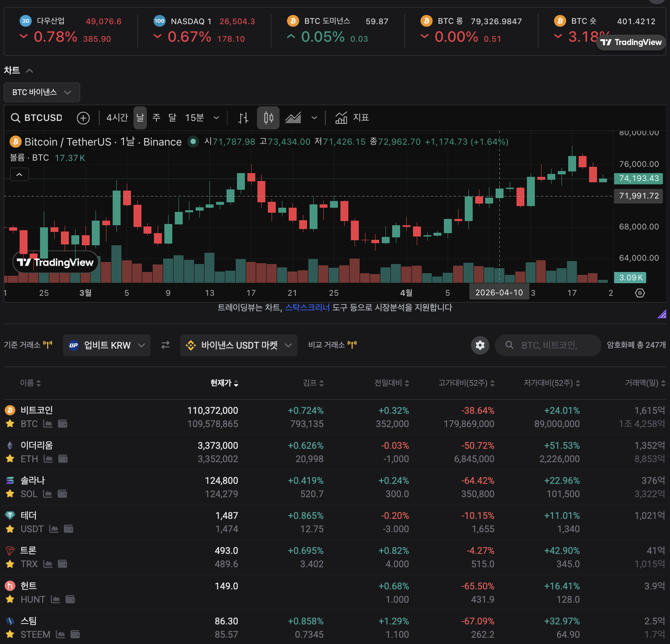Open the 다우산업 ticker card

71,30
